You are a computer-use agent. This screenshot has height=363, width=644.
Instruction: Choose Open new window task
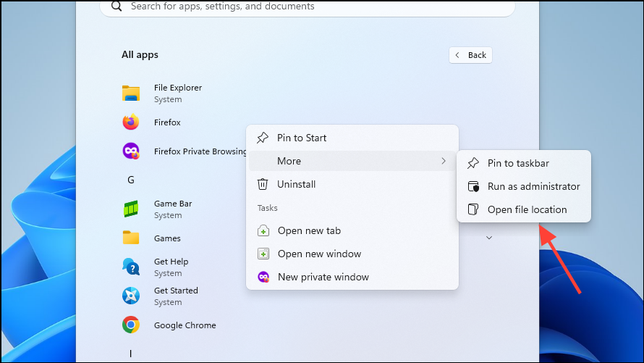tap(352, 254)
